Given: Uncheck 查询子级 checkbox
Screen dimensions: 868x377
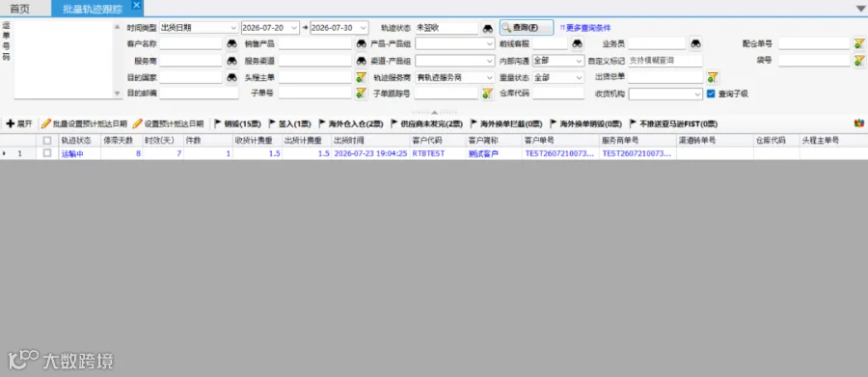Looking at the screenshot, I should [712, 94].
